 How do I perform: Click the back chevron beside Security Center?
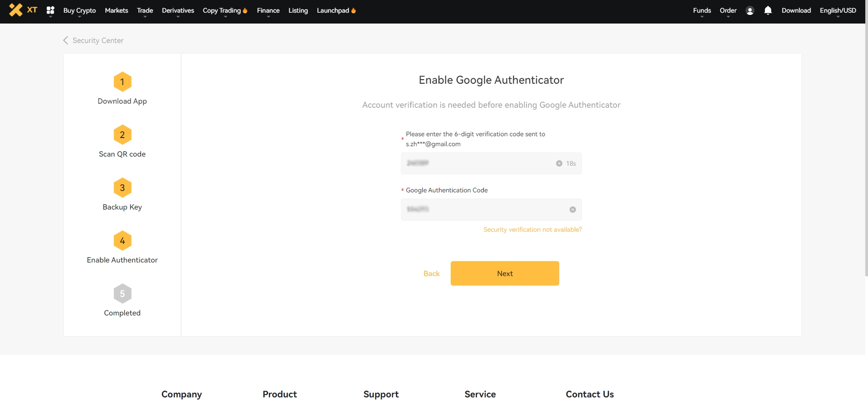pyautogui.click(x=66, y=40)
